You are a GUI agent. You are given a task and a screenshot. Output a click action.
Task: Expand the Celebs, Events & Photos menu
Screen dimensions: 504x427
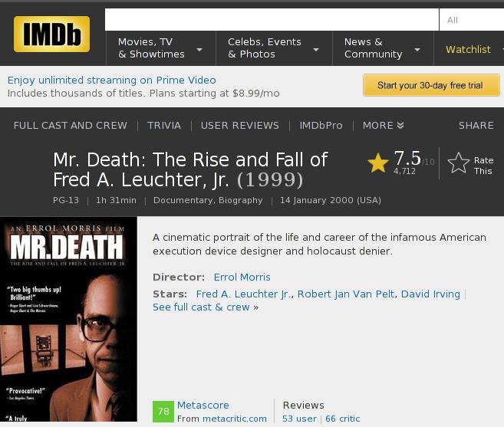[x=274, y=48]
